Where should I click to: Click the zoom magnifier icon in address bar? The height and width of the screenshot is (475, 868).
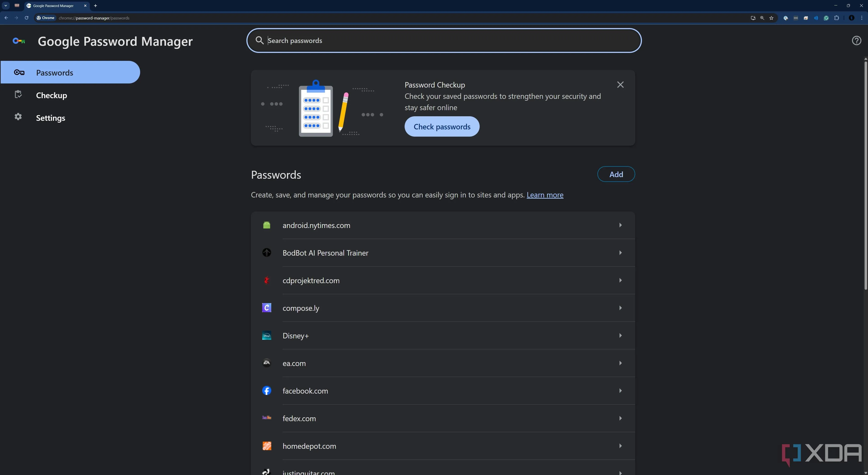(x=762, y=18)
